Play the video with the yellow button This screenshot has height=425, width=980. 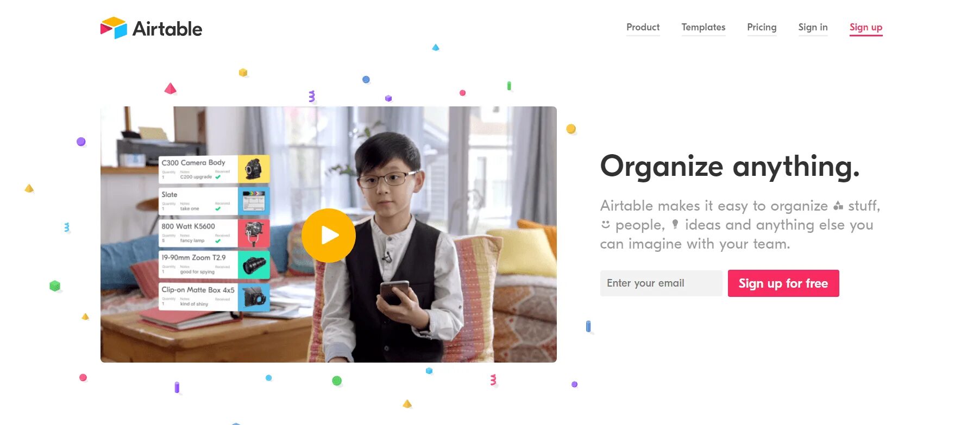[x=329, y=235]
